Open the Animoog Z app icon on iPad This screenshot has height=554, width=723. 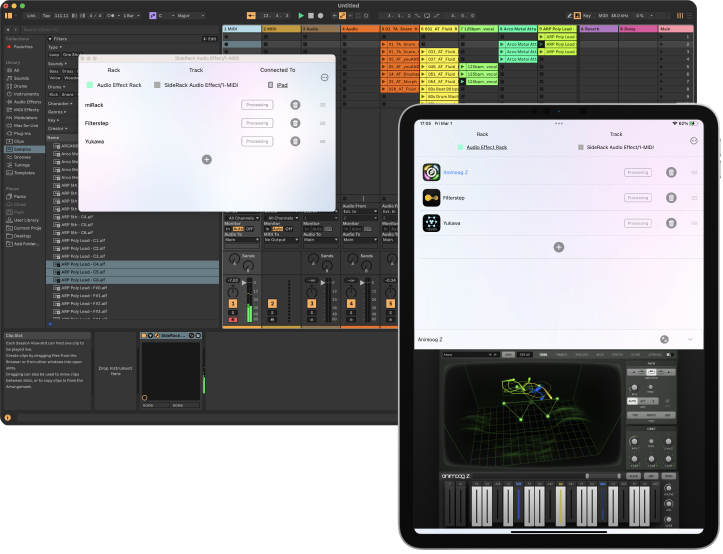(x=432, y=172)
